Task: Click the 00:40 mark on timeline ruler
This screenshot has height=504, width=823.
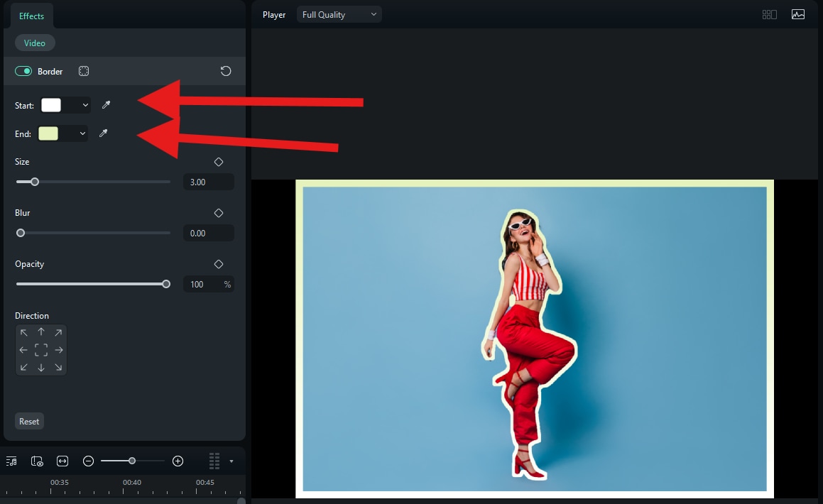Action: (132, 483)
